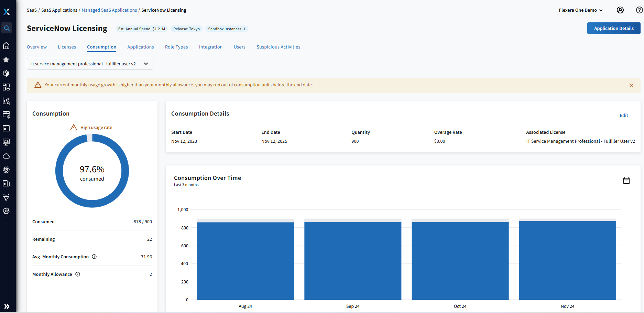Click the star favorites icon
Image resolution: width=644 pixels, height=313 pixels.
[x=6, y=60]
